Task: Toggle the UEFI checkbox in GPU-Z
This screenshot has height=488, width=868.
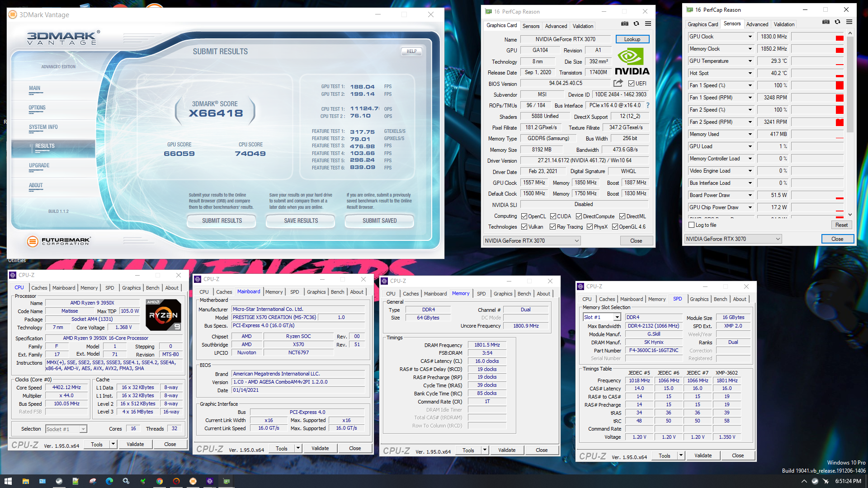Action: pos(631,84)
